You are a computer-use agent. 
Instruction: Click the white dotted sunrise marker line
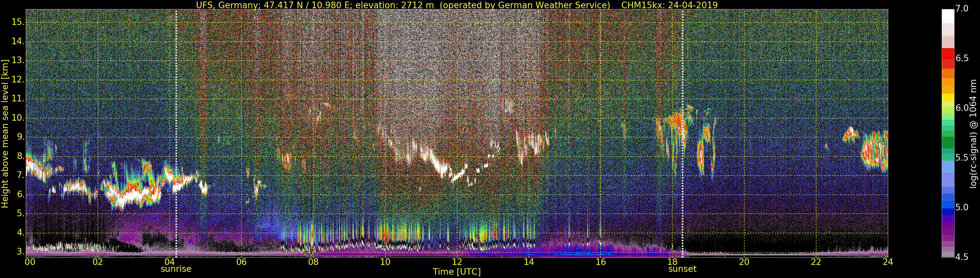pos(176,133)
